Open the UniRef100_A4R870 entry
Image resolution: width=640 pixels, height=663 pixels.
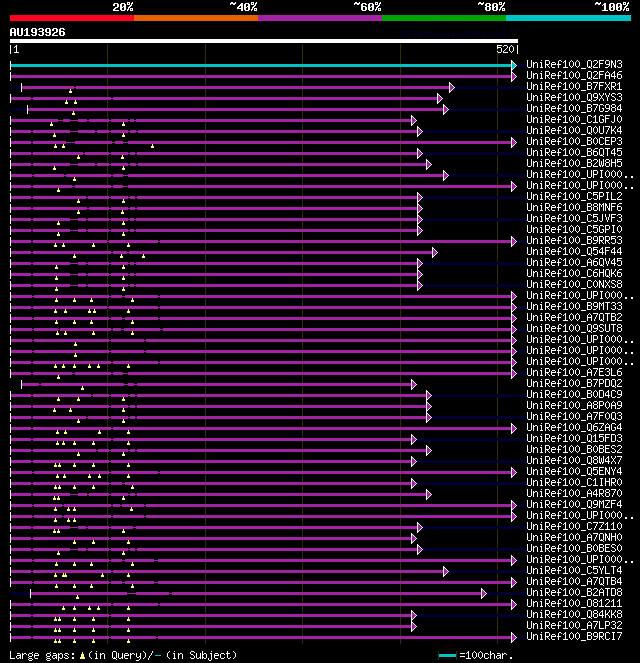pos(574,493)
